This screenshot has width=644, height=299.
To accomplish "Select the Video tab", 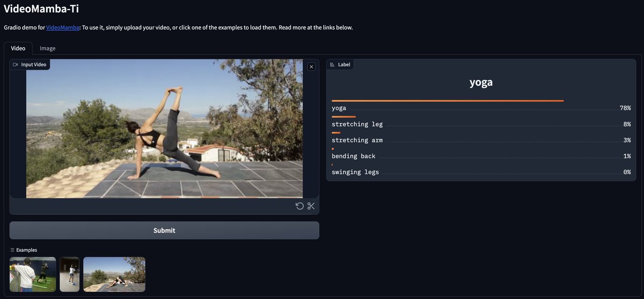I will coord(18,48).
